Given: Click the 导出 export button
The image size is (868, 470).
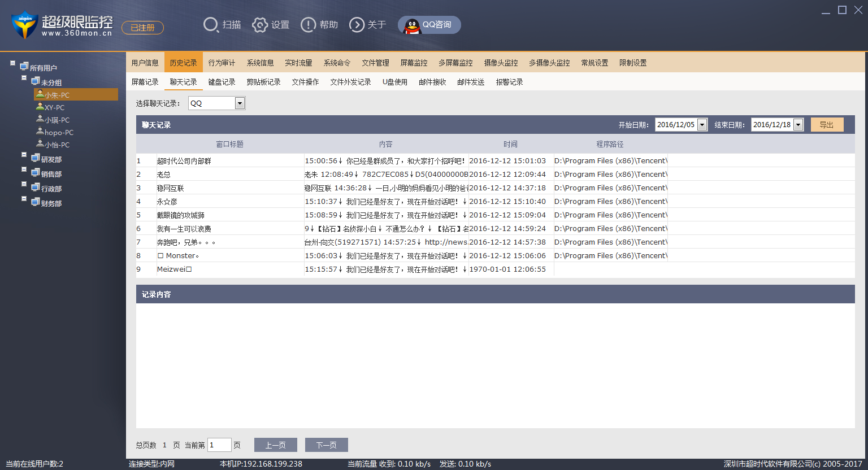Looking at the screenshot, I should [x=827, y=125].
